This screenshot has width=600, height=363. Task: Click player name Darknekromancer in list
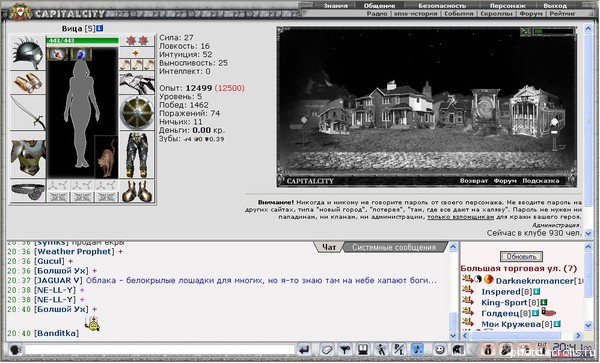point(534,281)
